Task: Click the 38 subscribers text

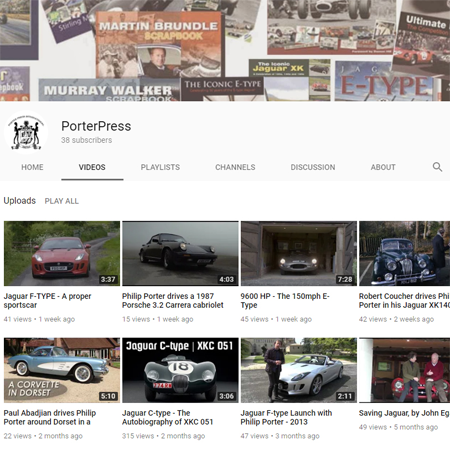Action: 86,140
